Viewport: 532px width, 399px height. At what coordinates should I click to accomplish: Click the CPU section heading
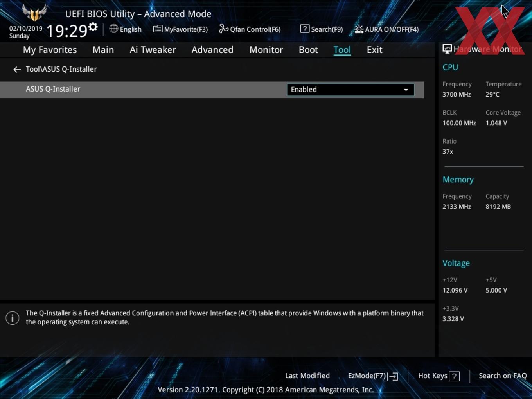click(x=450, y=67)
